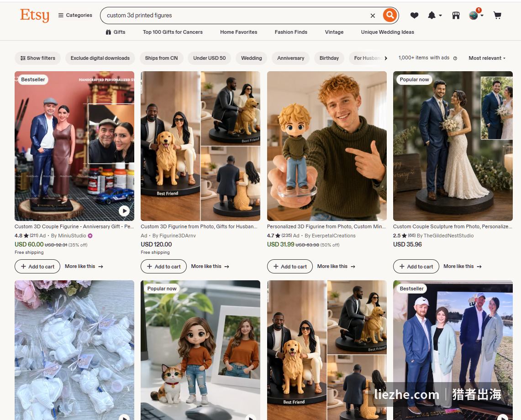Select the Unique Wedding Ideas nav item

pyautogui.click(x=387, y=32)
